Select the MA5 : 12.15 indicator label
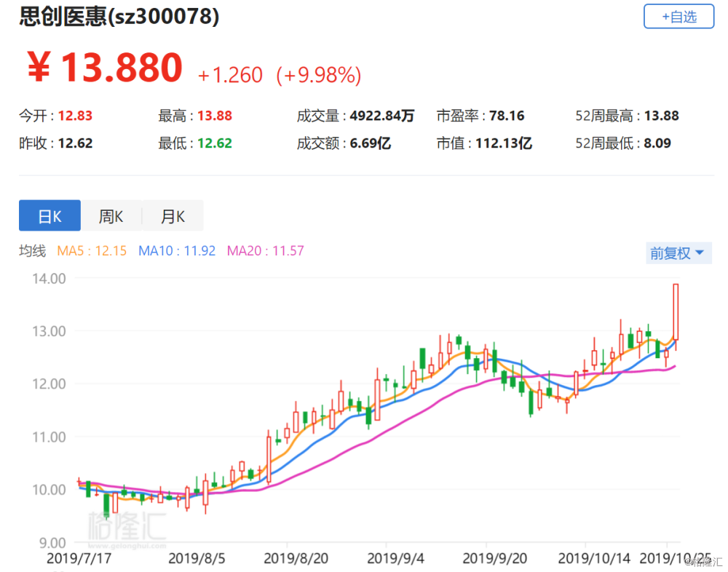 tap(92, 251)
